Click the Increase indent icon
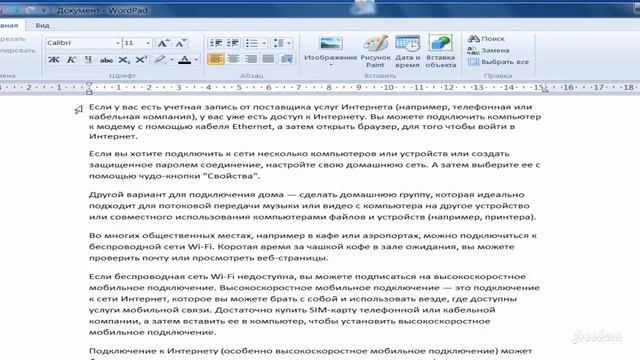Image resolution: width=640 pixels, height=360 pixels. pos(233,43)
